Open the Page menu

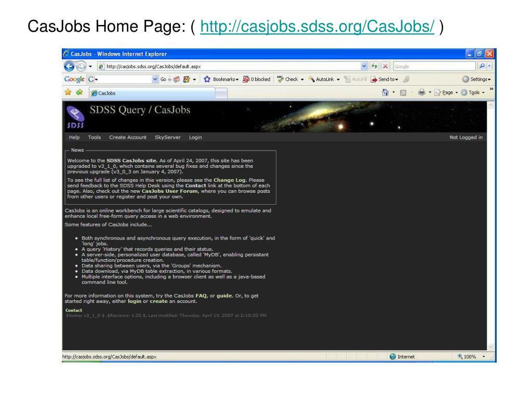click(446, 92)
